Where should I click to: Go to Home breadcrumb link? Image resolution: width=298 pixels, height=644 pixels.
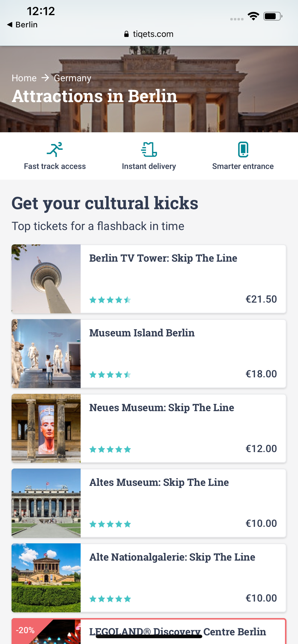pos(24,78)
